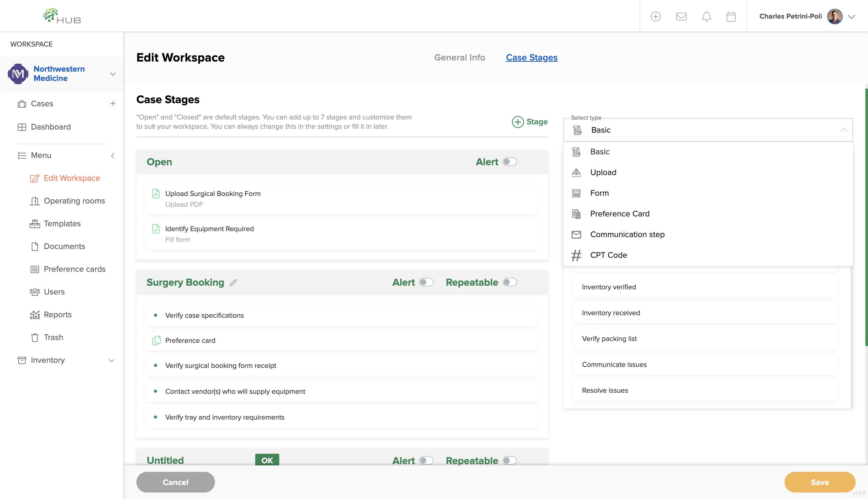Click the plus icon beside Cases

point(113,103)
